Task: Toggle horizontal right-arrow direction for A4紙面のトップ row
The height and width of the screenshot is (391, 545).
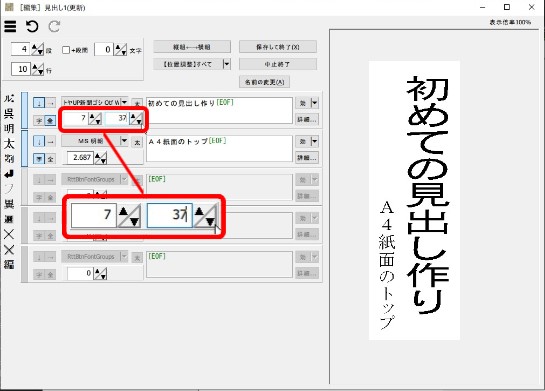Action: tap(51, 141)
